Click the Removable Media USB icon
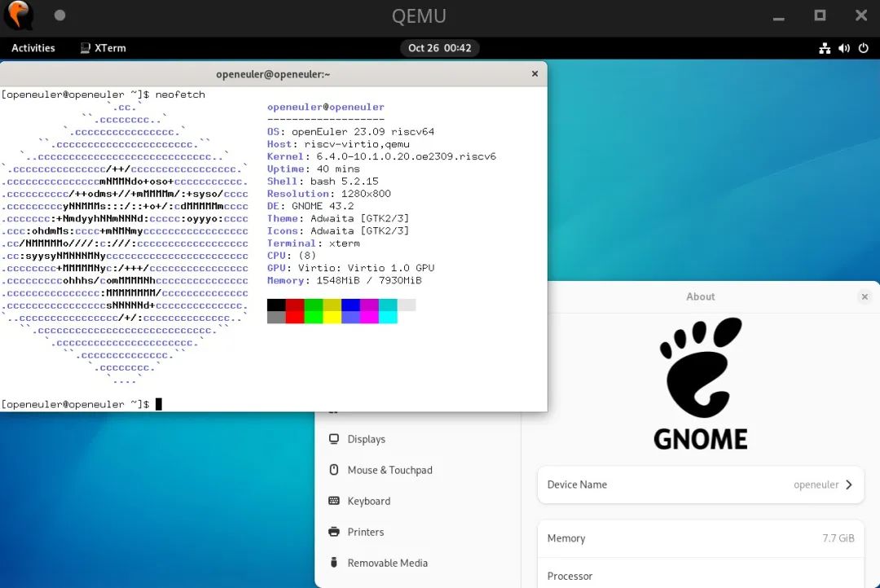The image size is (880, 588). (x=334, y=563)
